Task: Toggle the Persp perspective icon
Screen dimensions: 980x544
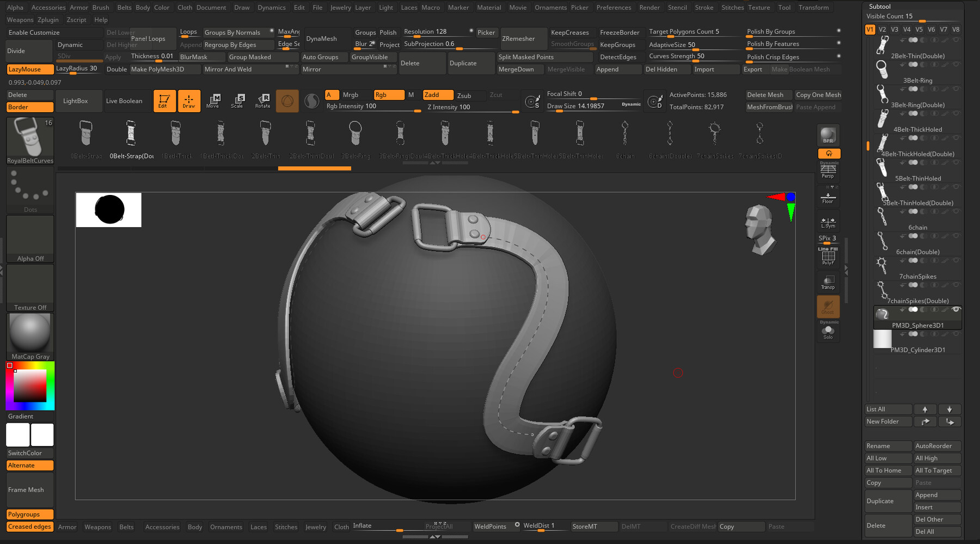Action: (x=828, y=170)
